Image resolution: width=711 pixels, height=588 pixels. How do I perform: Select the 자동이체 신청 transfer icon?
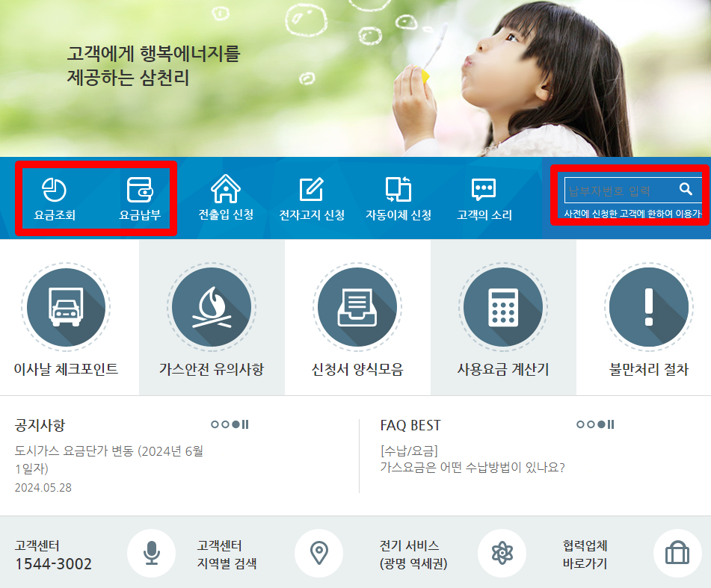point(398,189)
